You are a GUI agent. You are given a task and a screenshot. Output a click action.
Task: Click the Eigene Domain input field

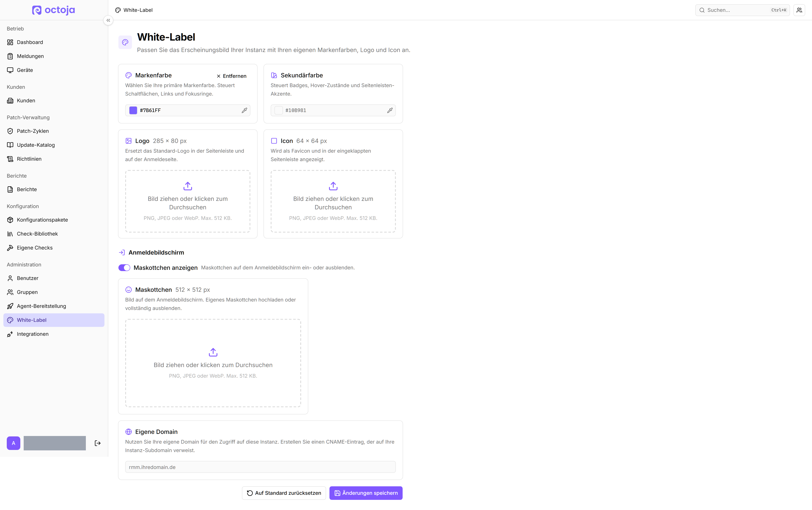pyautogui.click(x=260, y=467)
